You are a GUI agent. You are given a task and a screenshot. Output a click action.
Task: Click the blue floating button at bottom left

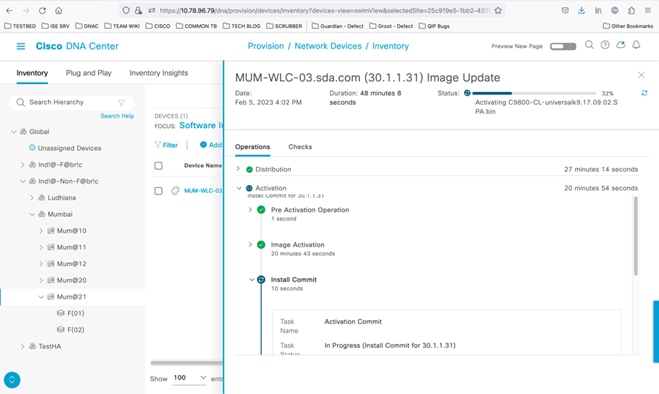[x=12, y=380]
